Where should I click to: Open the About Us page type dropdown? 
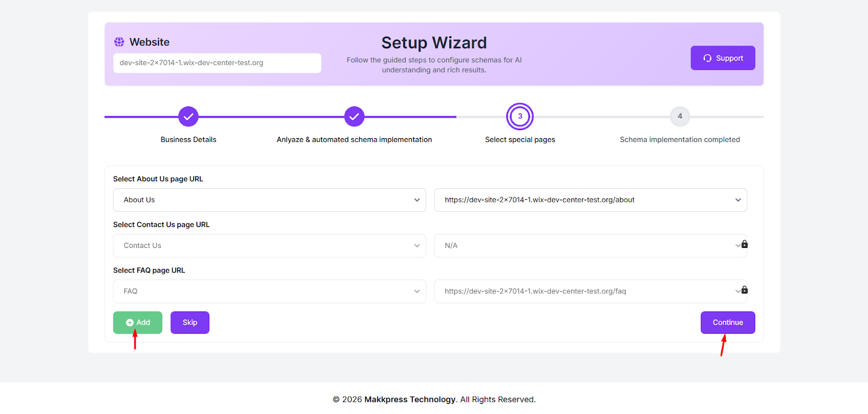click(x=269, y=200)
